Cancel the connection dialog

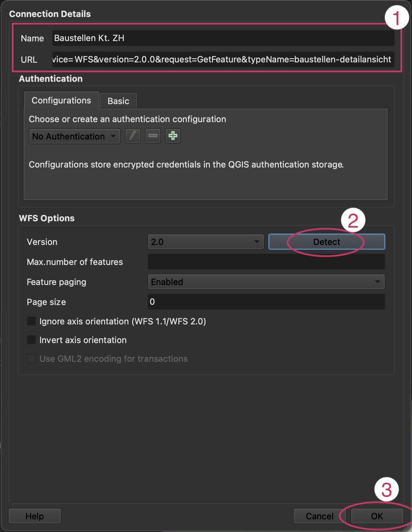tap(320, 516)
